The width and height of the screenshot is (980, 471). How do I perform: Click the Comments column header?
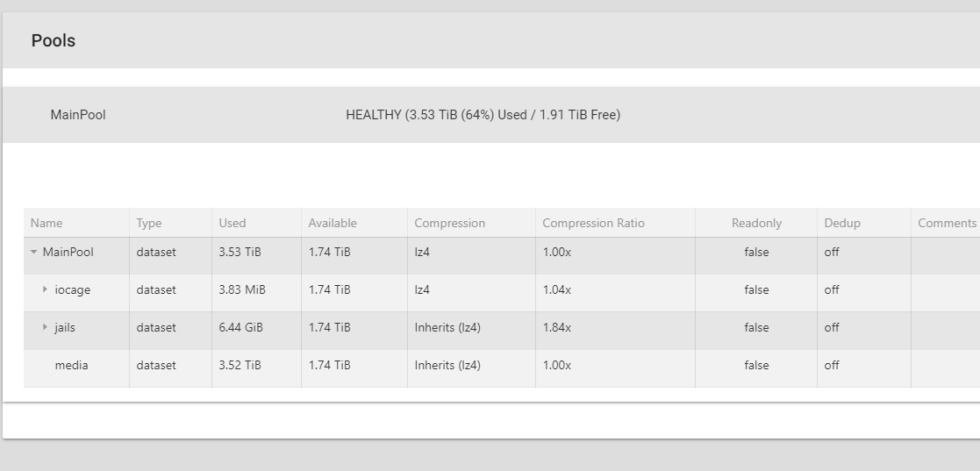[x=947, y=223]
